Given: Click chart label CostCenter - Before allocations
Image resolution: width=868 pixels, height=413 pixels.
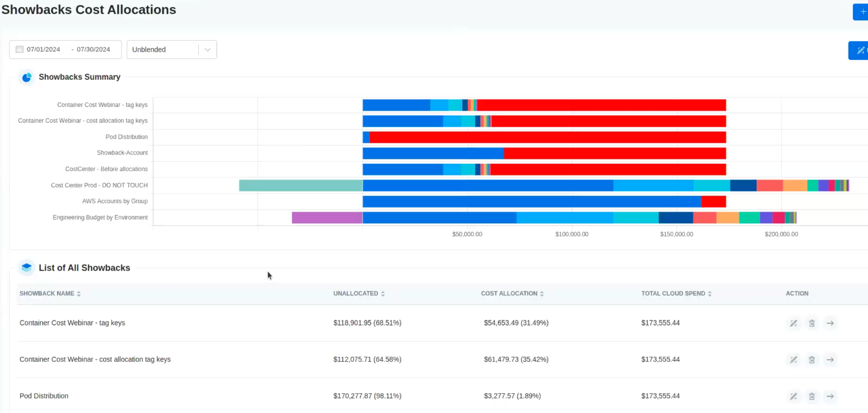Looking at the screenshot, I should coord(106,169).
